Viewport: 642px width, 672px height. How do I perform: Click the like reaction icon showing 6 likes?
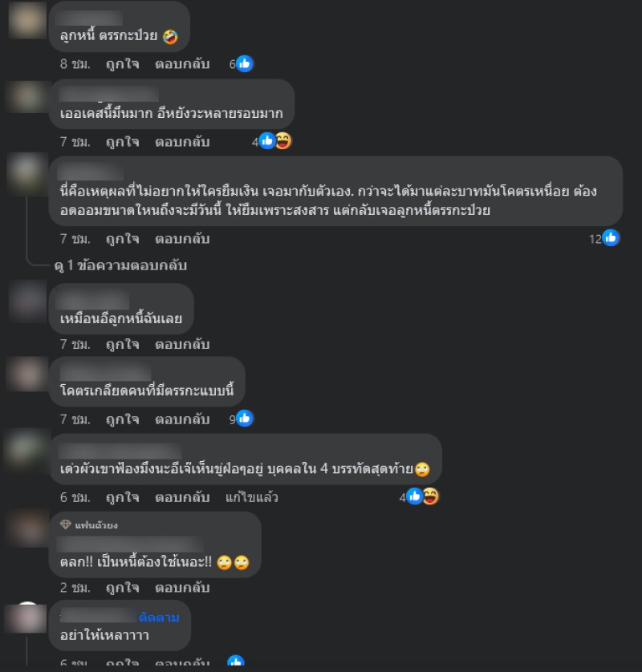(245, 64)
